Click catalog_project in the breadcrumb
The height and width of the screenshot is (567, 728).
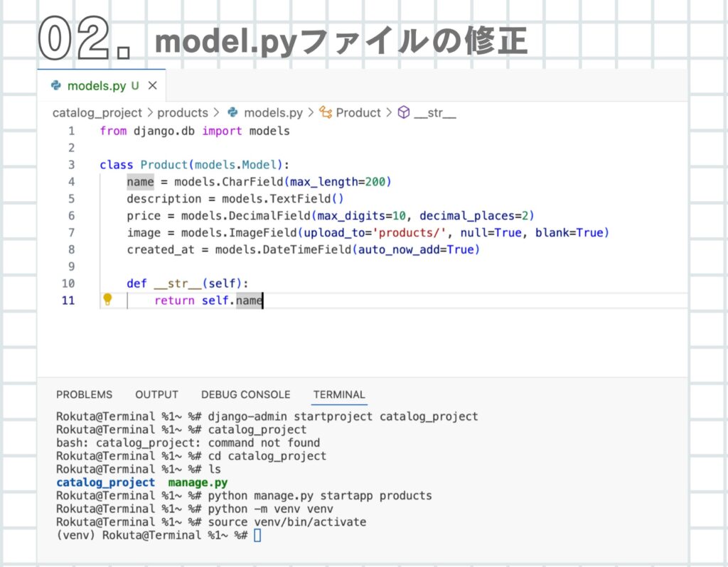97,113
